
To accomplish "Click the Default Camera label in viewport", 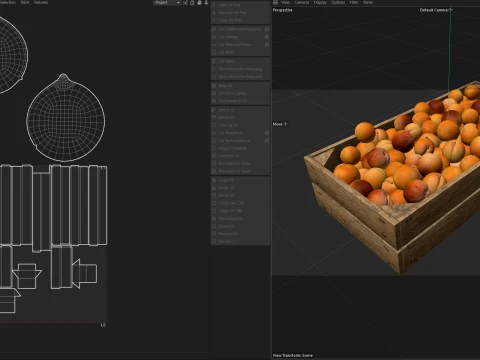I will click(434, 10).
